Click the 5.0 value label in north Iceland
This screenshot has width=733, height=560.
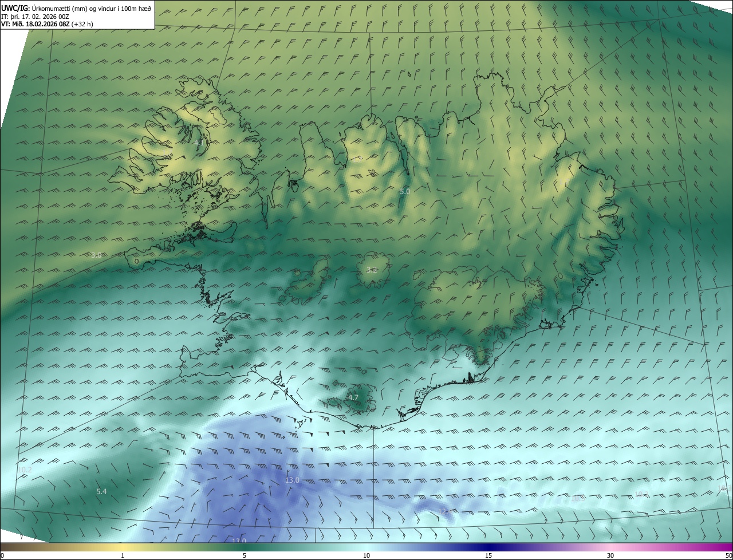[x=405, y=191]
